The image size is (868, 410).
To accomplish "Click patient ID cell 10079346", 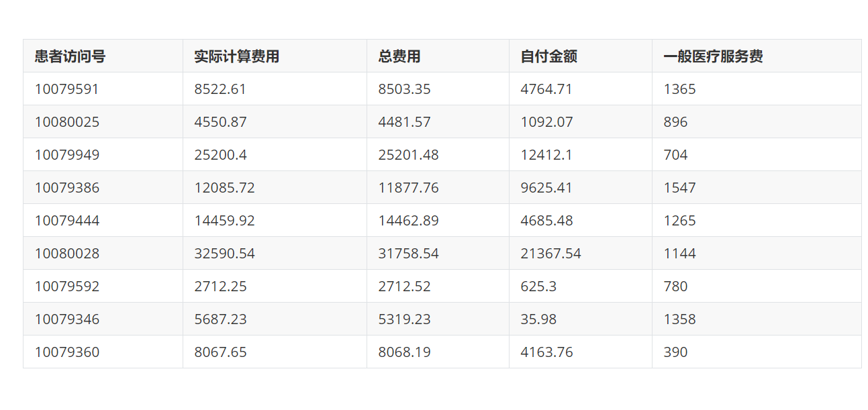I will click(x=67, y=319).
